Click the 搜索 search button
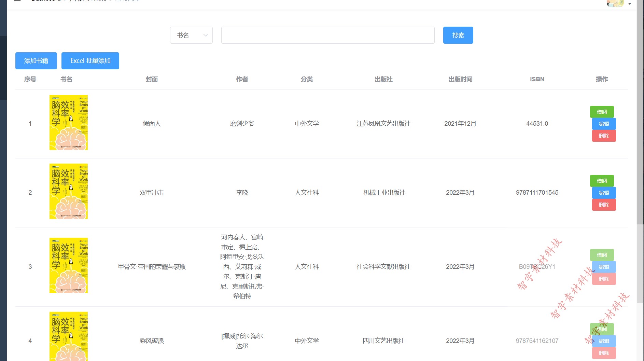 coord(458,35)
